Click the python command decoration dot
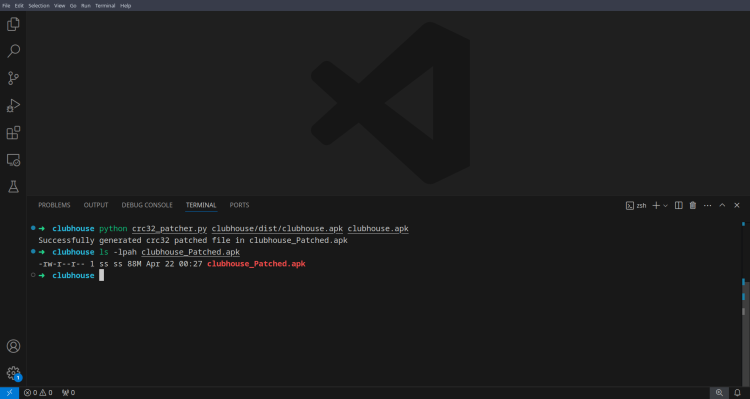The width and height of the screenshot is (750, 399). pyautogui.click(x=33, y=228)
